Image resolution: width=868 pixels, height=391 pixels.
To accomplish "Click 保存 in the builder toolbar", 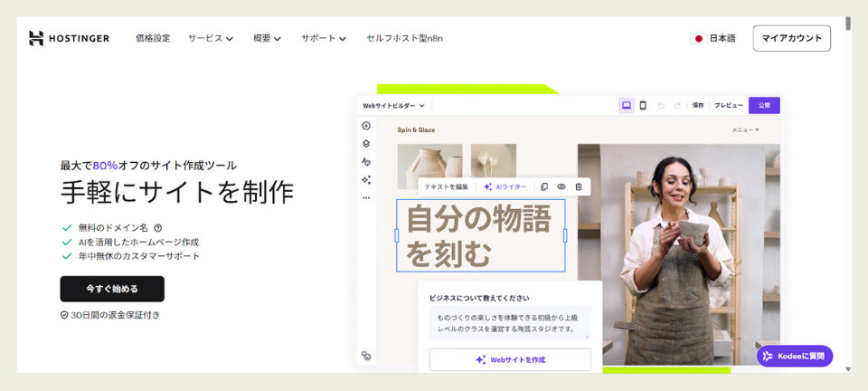I will click(x=697, y=105).
